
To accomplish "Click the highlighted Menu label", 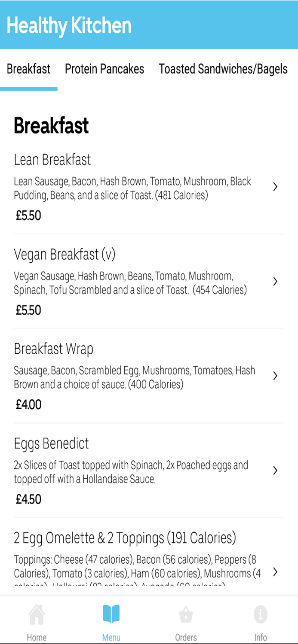I will [111, 638].
